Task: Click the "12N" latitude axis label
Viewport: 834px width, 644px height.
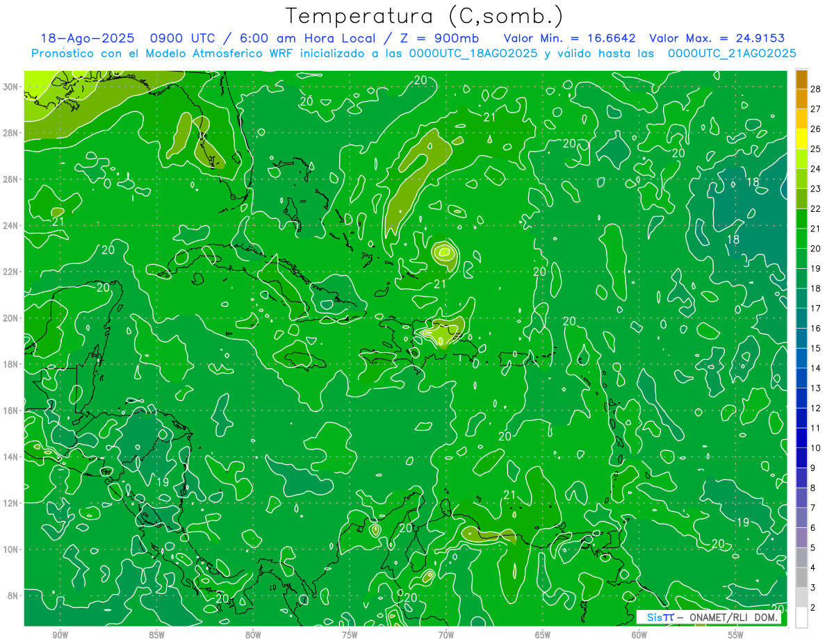Action: point(12,503)
